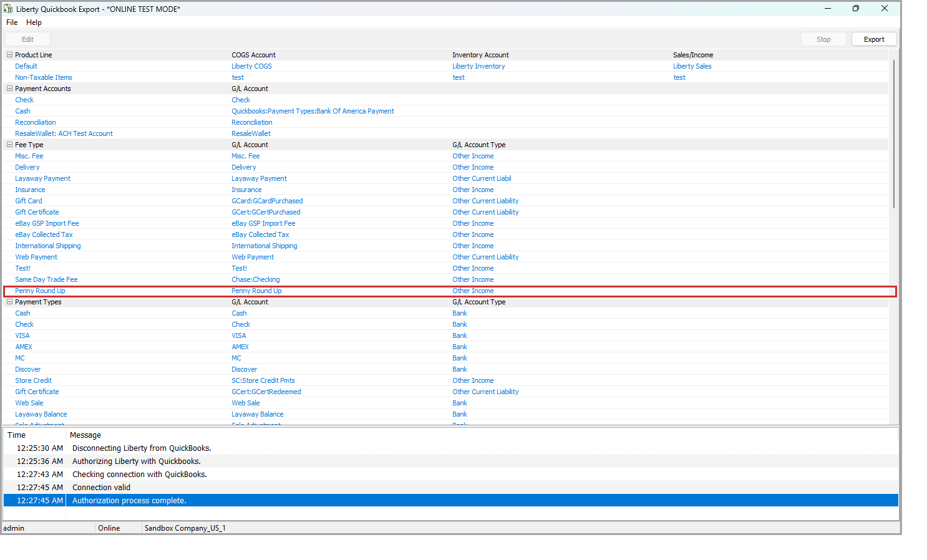Click the Liberty Sales income cell
The image size is (927, 560).
(x=692, y=66)
